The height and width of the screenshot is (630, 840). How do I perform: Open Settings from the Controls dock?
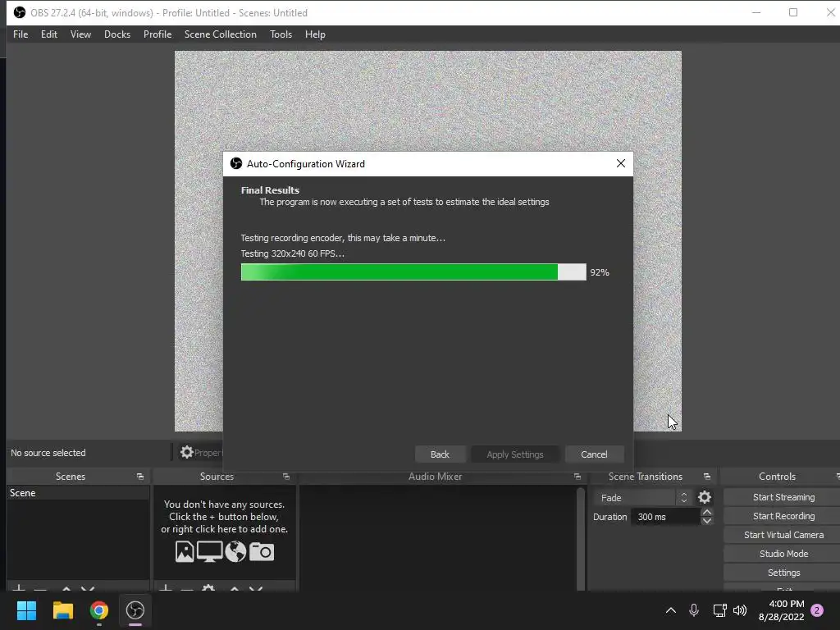783,573
